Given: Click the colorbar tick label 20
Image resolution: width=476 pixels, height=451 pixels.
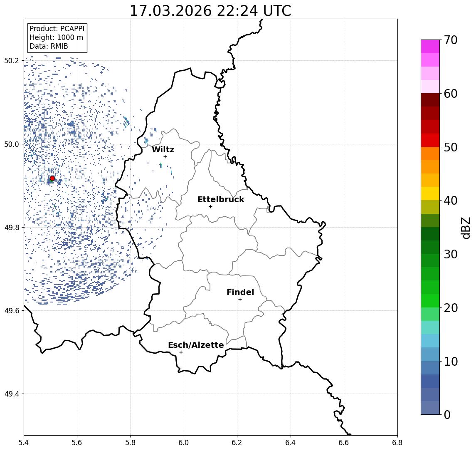Looking at the screenshot, I should 451,307.
